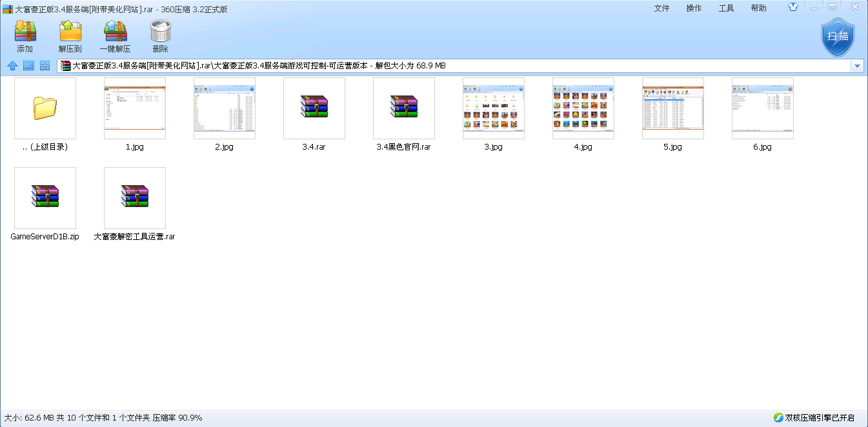Screen dimensions: 868x427
Task: Open the 文件 (File) menu
Action: (661, 8)
